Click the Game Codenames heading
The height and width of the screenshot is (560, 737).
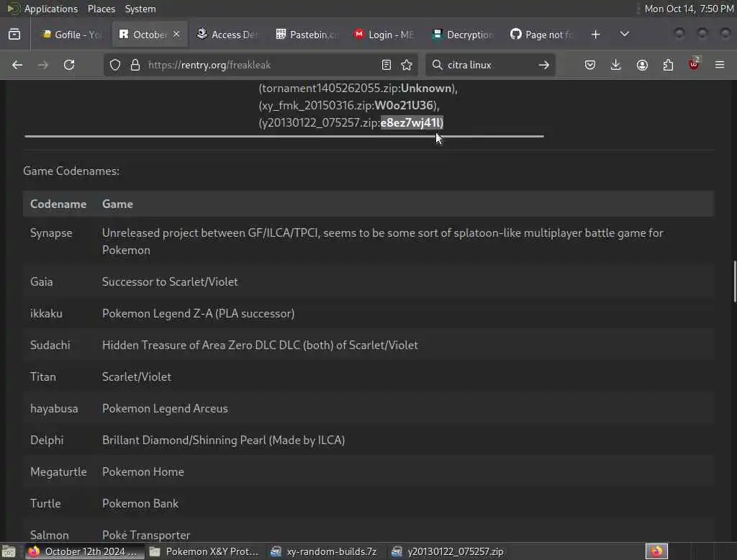71,171
